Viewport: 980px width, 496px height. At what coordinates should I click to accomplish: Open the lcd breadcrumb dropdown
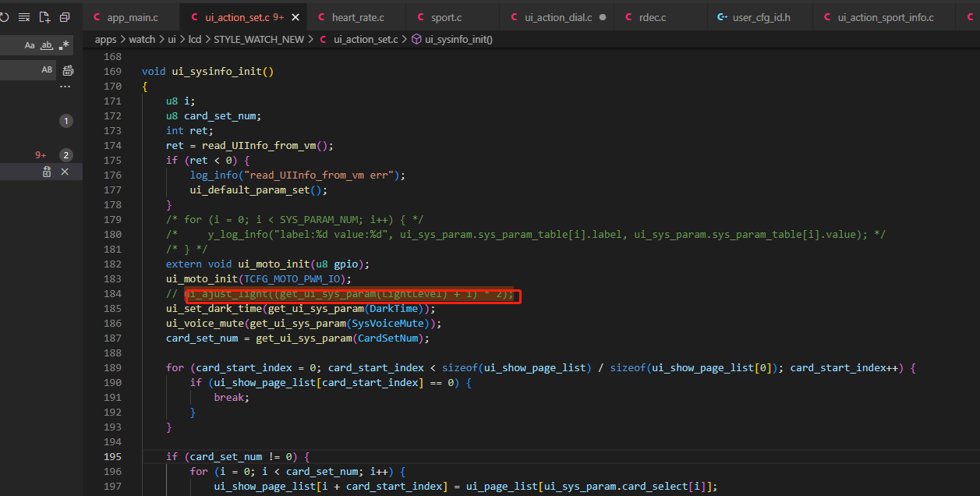click(x=195, y=39)
